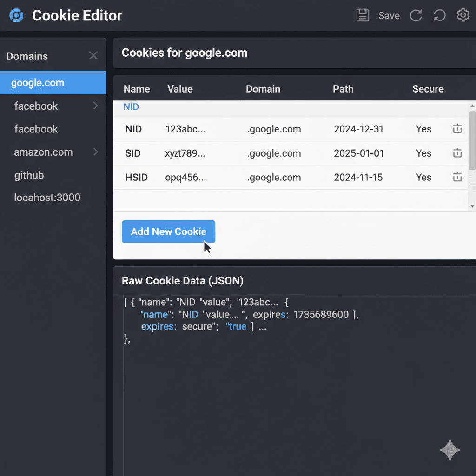Select google.com in the domains list
Image resolution: width=476 pixels, height=476 pixels.
pos(38,83)
